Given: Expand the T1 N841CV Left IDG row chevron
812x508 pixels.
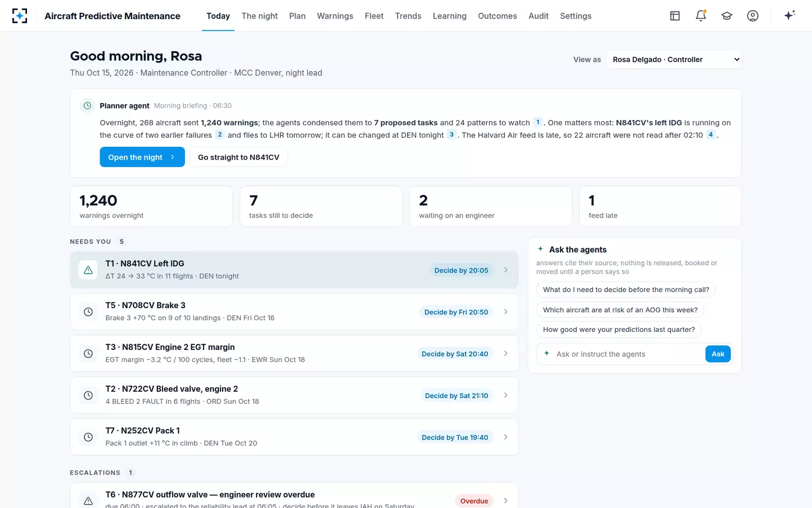Looking at the screenshot, I should pyautogui.click(x=506, y=270).
